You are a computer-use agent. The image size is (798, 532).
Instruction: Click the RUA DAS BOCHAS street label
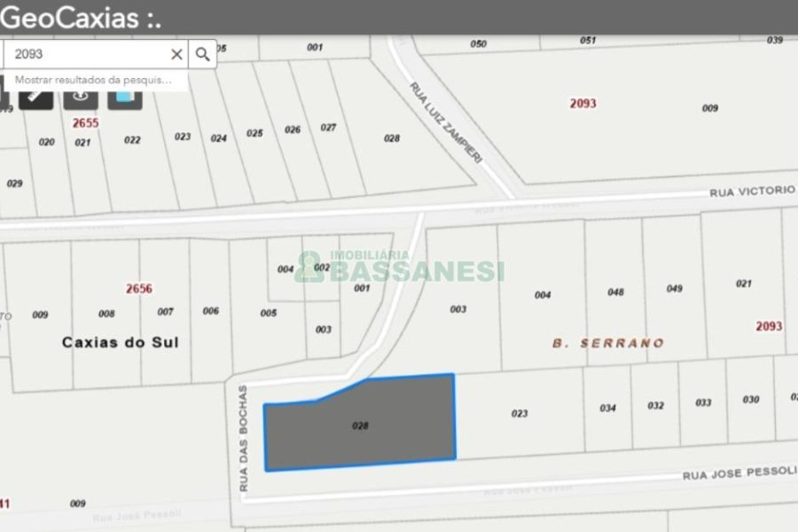pos(244,434)
